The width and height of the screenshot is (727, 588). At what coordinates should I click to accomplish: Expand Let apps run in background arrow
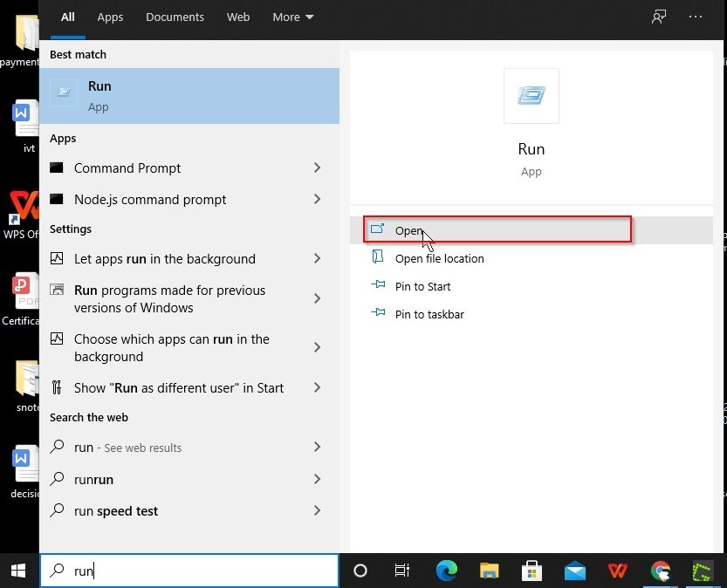click(x=317, y=258)
